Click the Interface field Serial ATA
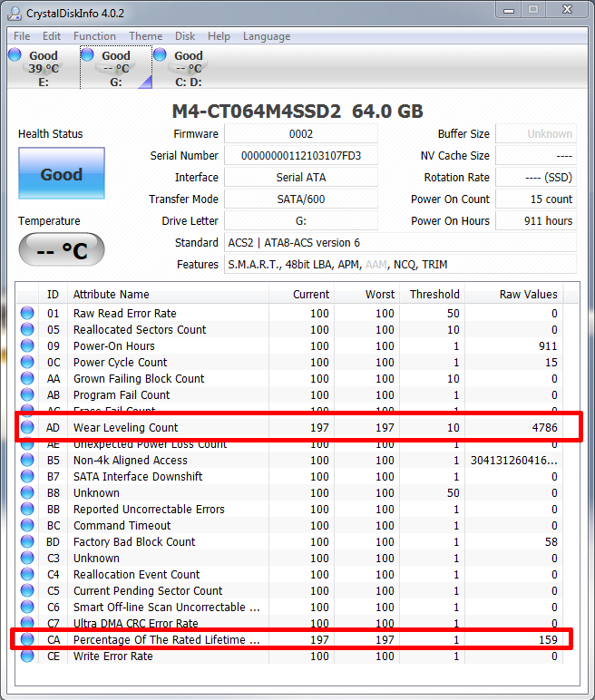Image resolution: width=595 pixels, height=700 pixels. (x=301, y=177)
